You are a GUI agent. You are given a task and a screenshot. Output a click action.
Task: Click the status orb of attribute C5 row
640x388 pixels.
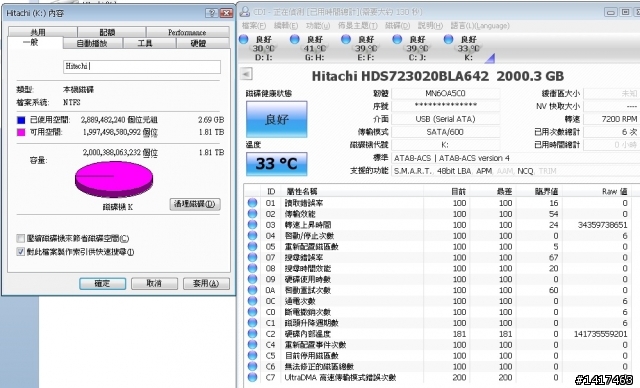click(x=252, y=355)
